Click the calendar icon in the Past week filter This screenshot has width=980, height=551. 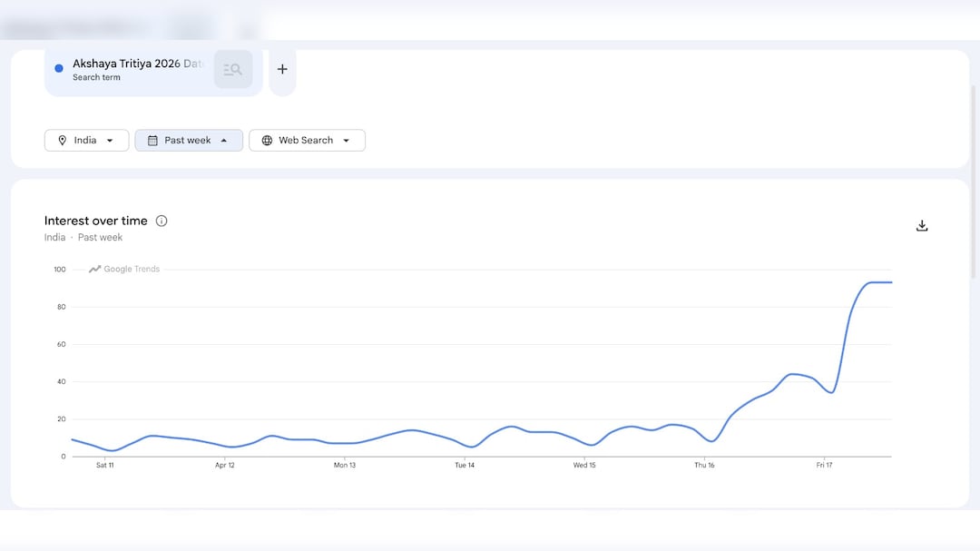click(152, 141)
